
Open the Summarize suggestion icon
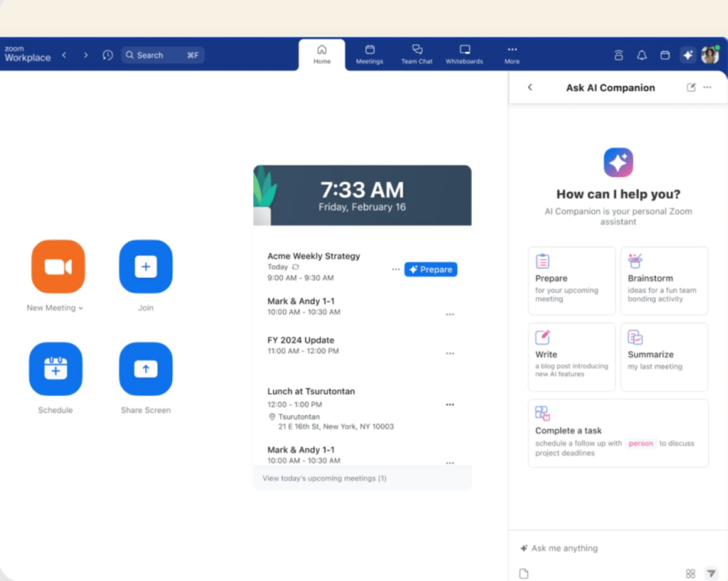[635, 337]
